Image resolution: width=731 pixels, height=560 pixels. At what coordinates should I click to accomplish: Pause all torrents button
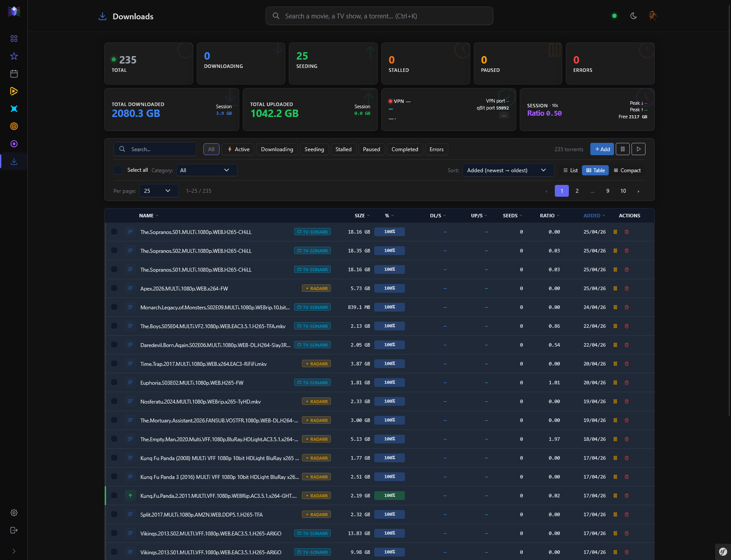623,149
